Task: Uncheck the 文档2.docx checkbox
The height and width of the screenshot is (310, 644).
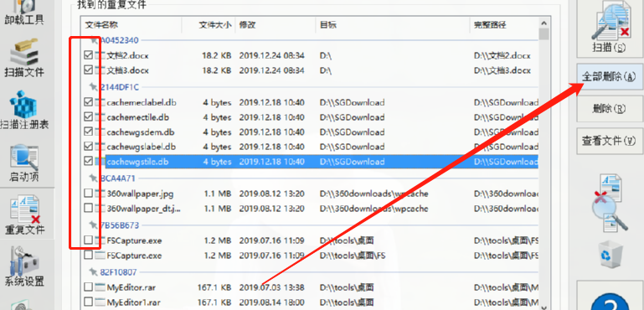Action: [88, 55]
